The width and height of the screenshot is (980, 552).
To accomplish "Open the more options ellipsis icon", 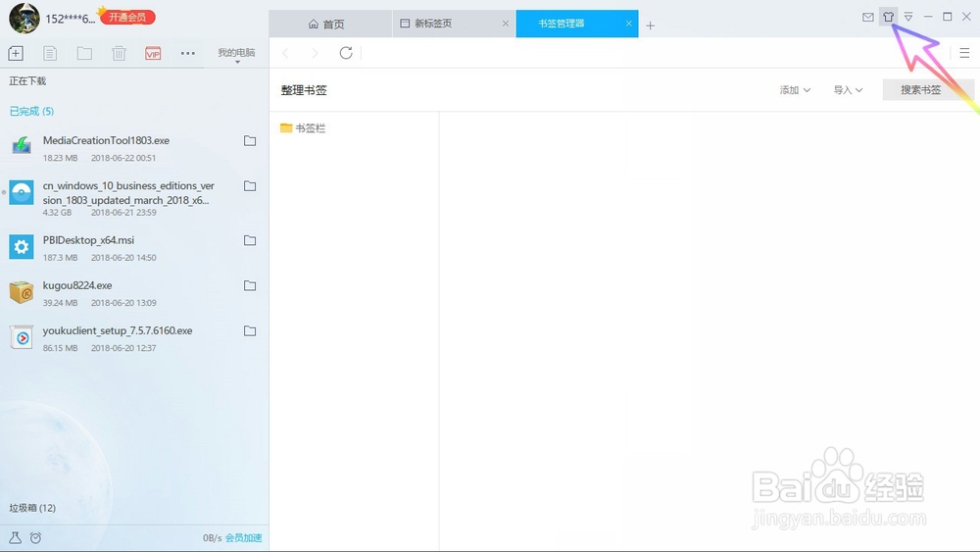I will click(187, 53).
